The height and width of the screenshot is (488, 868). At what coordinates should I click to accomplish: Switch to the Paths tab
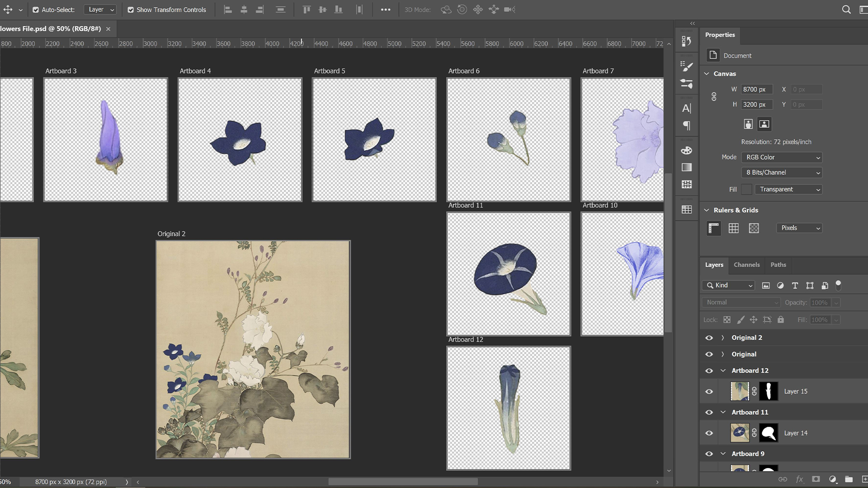coord(778,265)
